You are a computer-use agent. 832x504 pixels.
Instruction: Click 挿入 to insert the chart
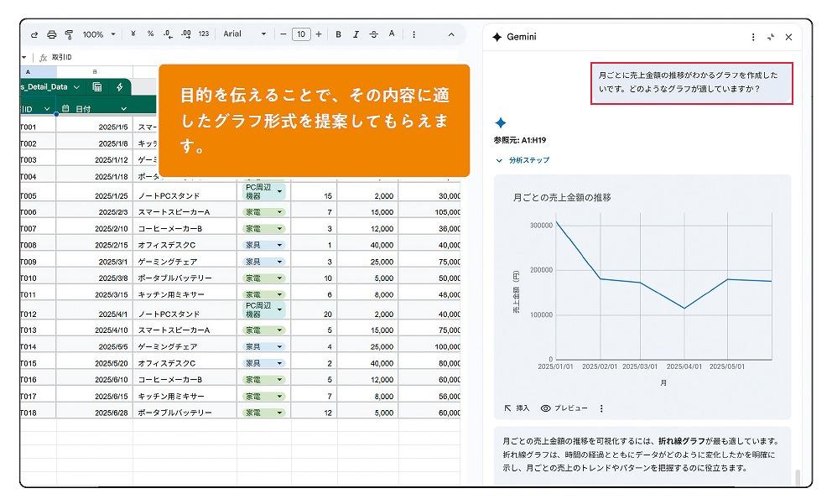pos(517,408)
